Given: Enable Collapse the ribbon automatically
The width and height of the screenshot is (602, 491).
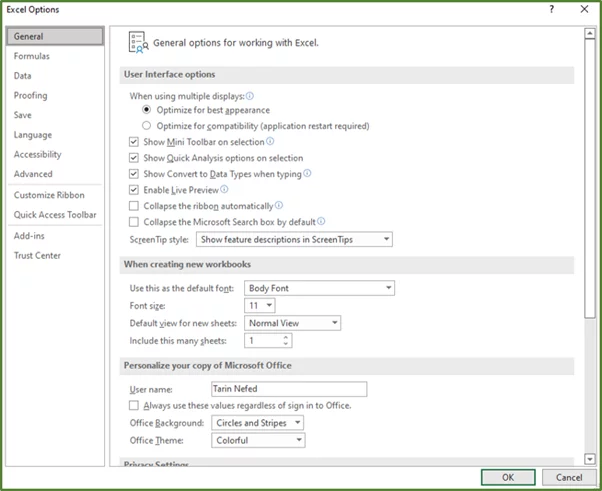Looking at the screenshot, I should [x=134, y=206].
